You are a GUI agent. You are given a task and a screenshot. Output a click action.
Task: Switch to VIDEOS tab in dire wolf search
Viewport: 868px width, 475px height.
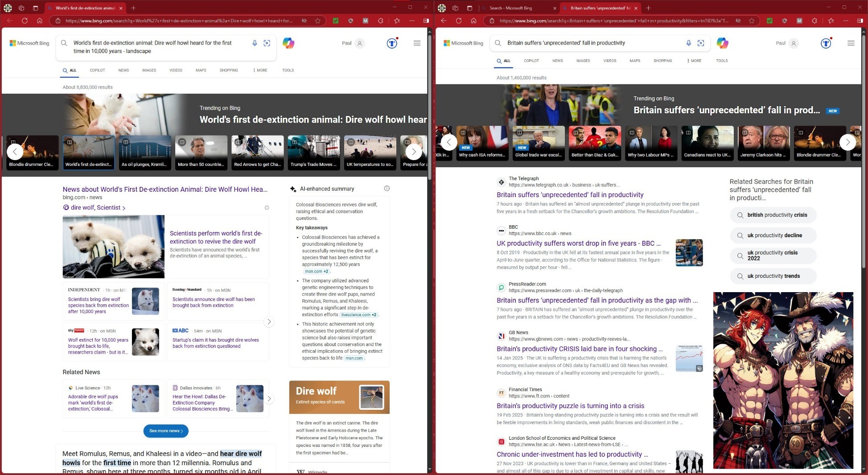pos(176,70)
